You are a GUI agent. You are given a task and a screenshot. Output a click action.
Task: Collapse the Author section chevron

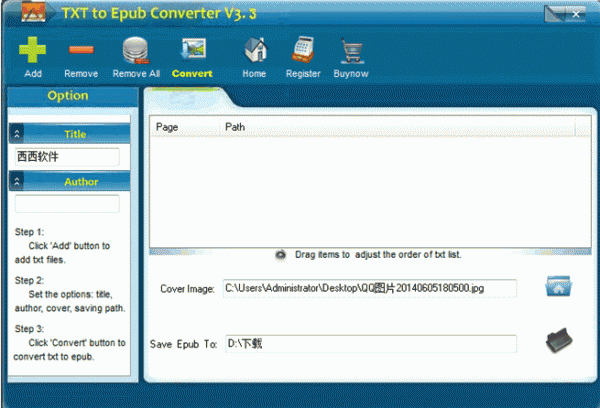[16, 181]
